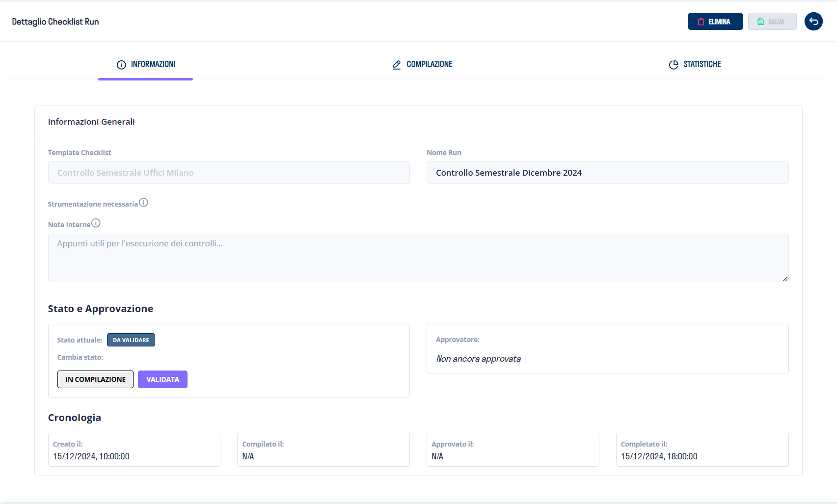
Task: Set status to In Compilazione
Action: (95, 379)
